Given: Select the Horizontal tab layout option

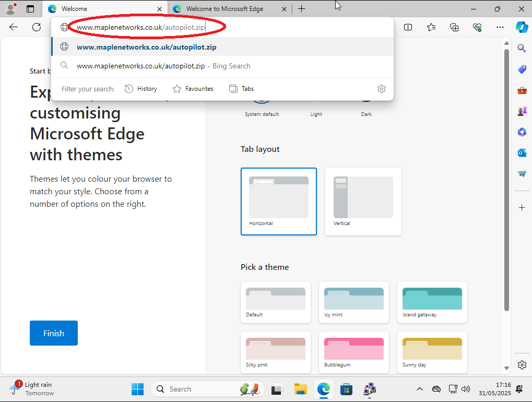Looking at the screenshot, I should pyautogui.click(x=279, y=202).
